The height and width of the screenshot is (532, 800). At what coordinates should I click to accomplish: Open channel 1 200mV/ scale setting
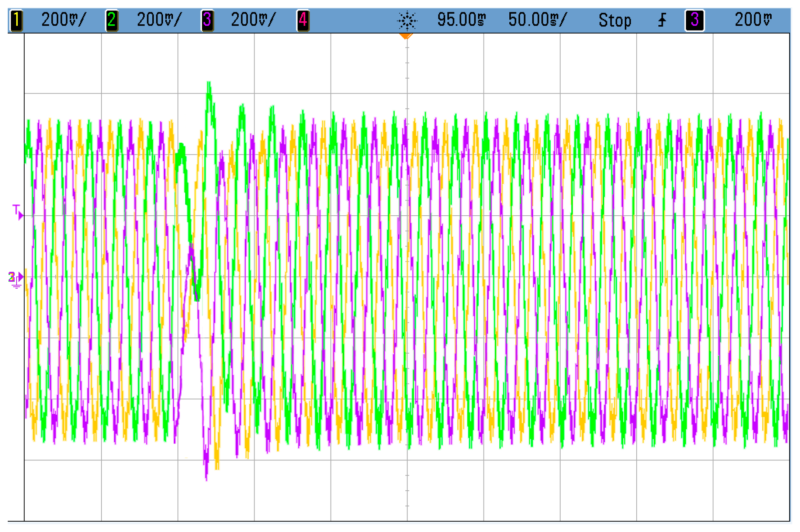[63, 20]
